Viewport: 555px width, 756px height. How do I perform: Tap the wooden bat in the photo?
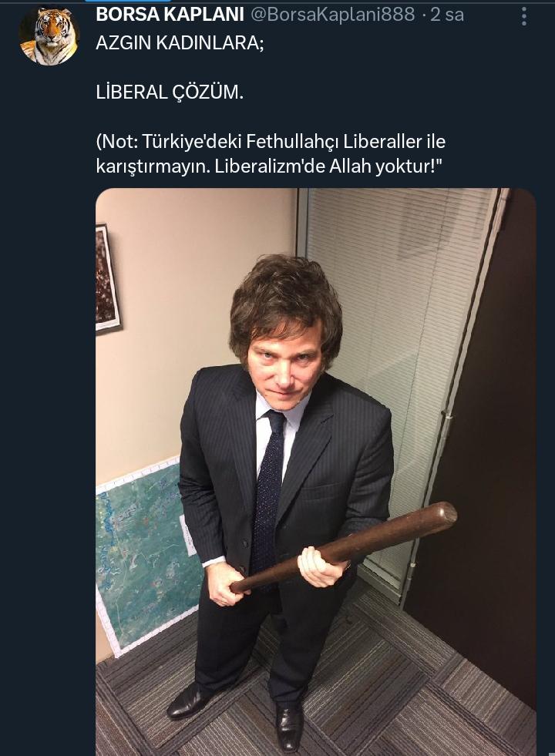pos(344,547)
